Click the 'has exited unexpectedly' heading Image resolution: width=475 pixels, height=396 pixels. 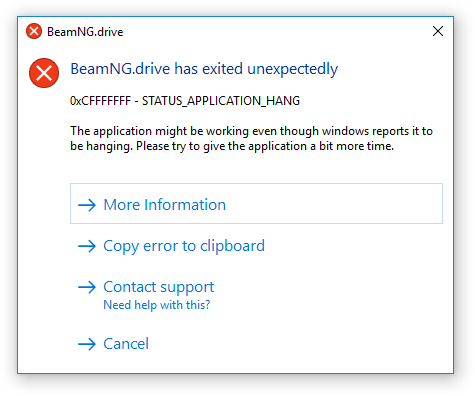204,69
